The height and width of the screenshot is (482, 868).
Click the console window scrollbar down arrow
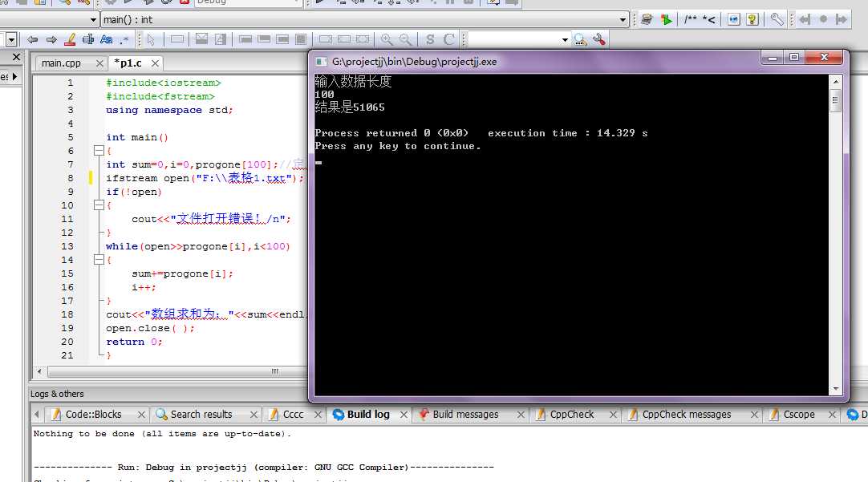point(836,389)
